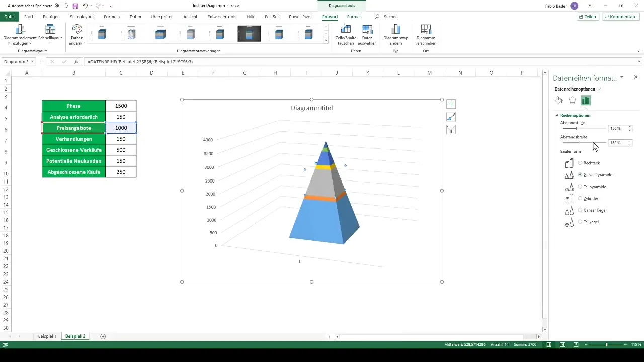Select the first chart style thumbnail
The height and width of the screenshot is (362, 644).
tap(102, 34)
